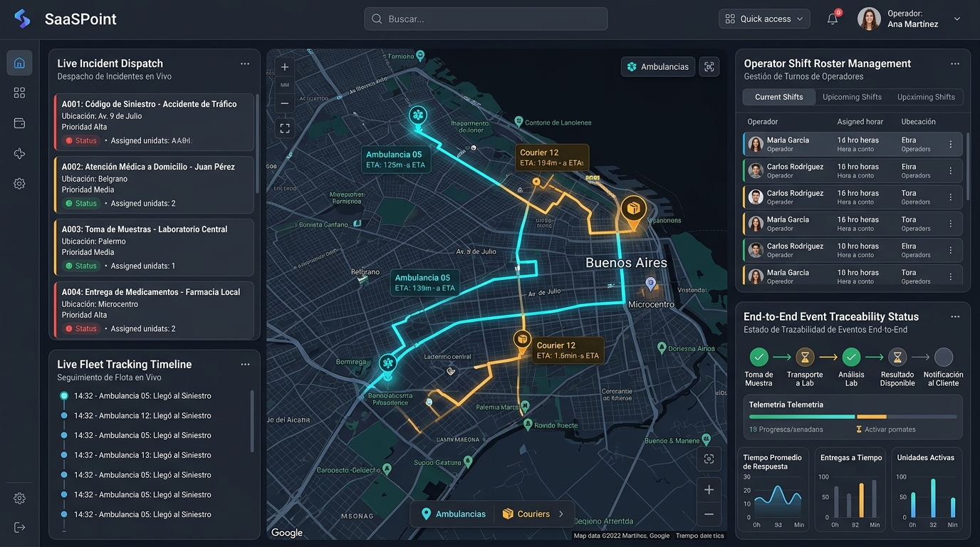Click the Operador column header
The width and height of the screenshot is (980, 547).
point(763,122)
